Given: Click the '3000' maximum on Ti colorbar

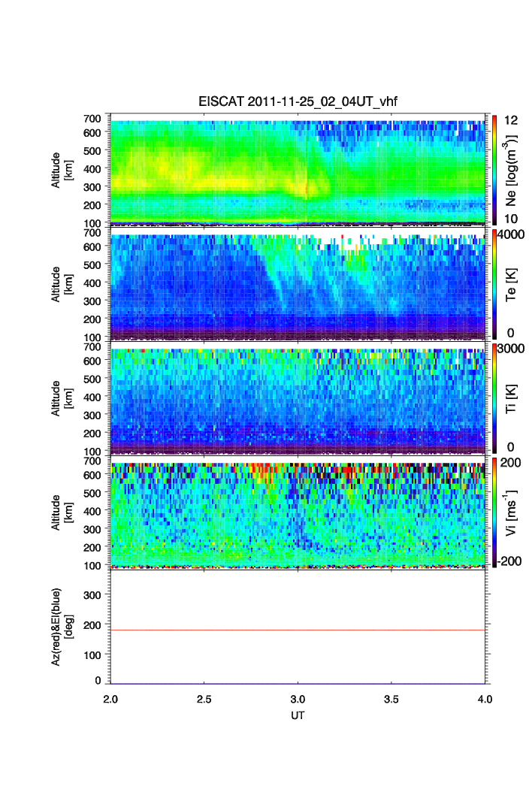Looking at the screenshot, I should [x=511, y=349].
